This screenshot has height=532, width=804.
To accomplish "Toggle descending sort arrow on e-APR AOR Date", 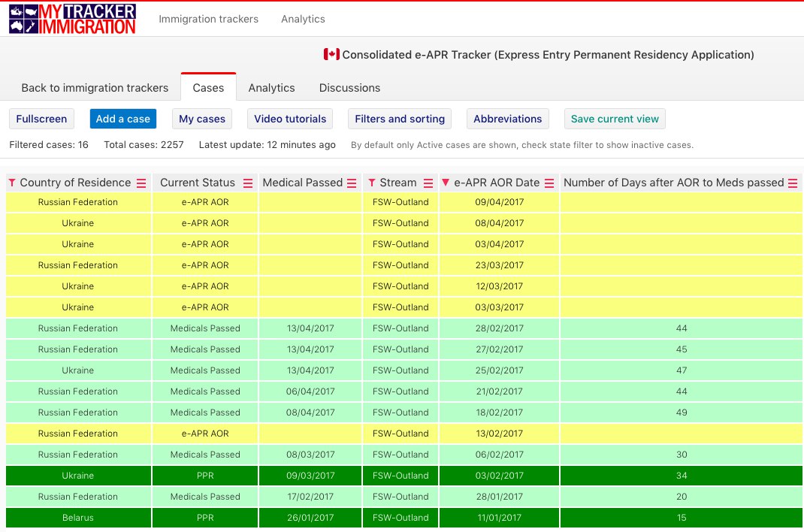I will pyautogui.click(x=446, y=183).
